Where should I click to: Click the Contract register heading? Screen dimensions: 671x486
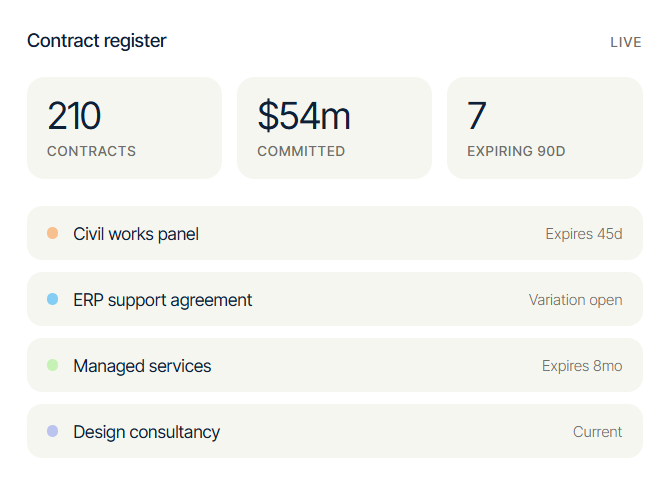(x=97, y=41)
